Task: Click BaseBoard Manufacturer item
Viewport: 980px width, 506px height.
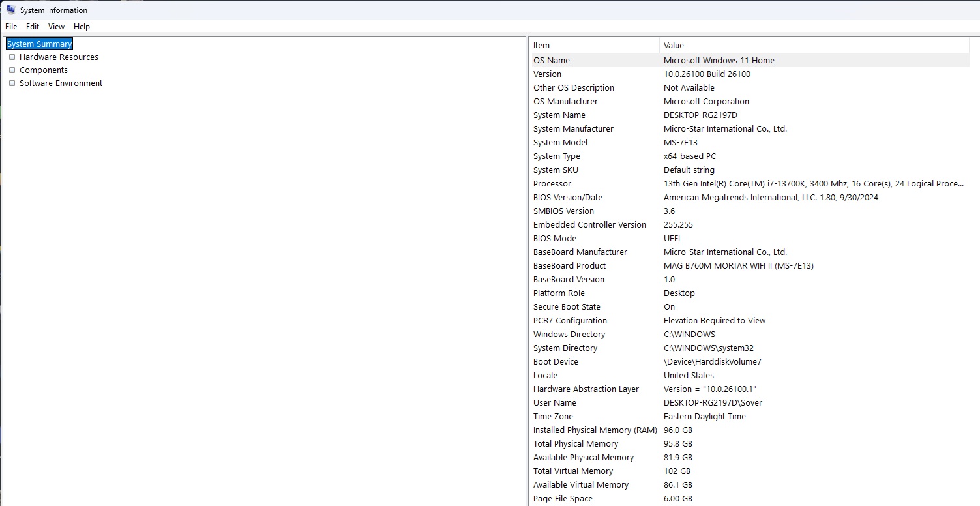Action: point(580,252)
